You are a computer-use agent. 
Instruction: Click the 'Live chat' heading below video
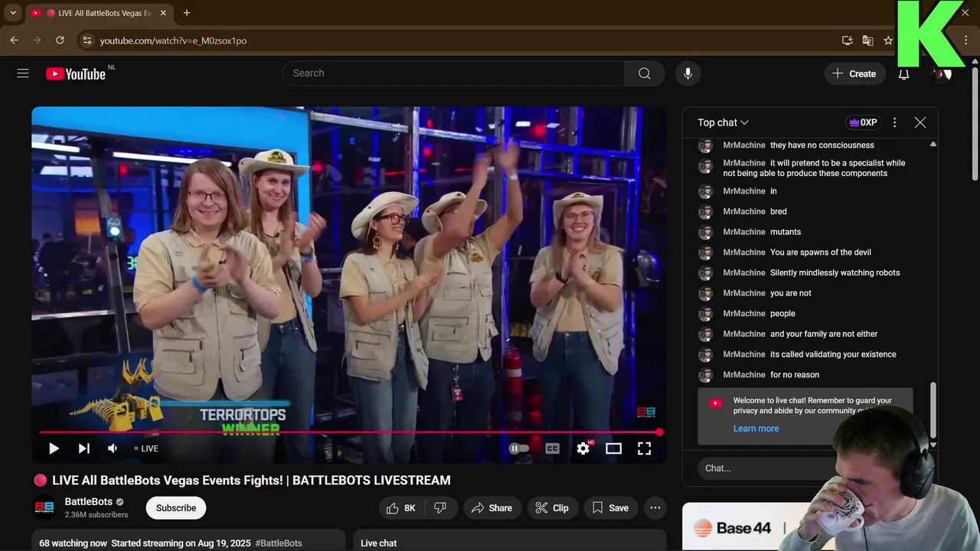[x=378, y=543]
